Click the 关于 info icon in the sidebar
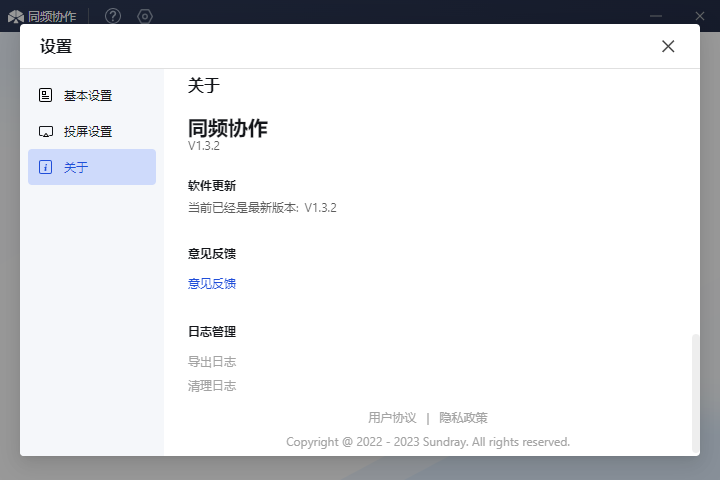720x480 pixels. (45, 168)
